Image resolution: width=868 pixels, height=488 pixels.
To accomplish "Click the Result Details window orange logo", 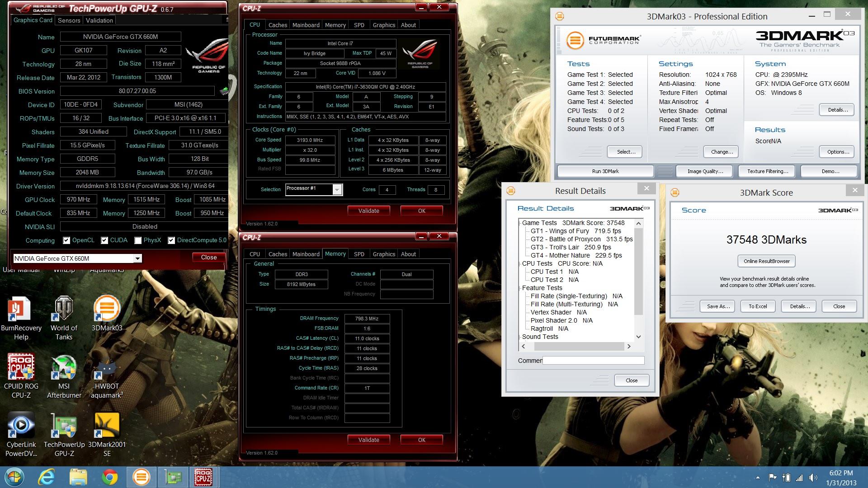I will [x=511, y=191].
